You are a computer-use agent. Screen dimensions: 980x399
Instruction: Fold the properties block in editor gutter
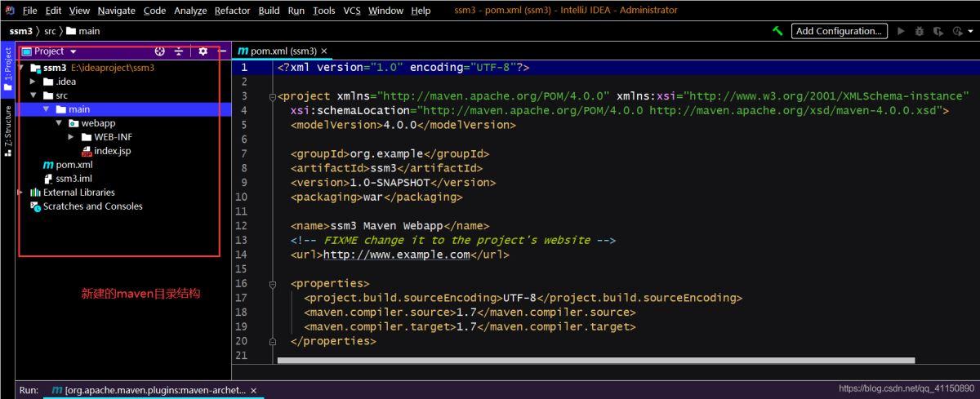(x=272, y=284)
